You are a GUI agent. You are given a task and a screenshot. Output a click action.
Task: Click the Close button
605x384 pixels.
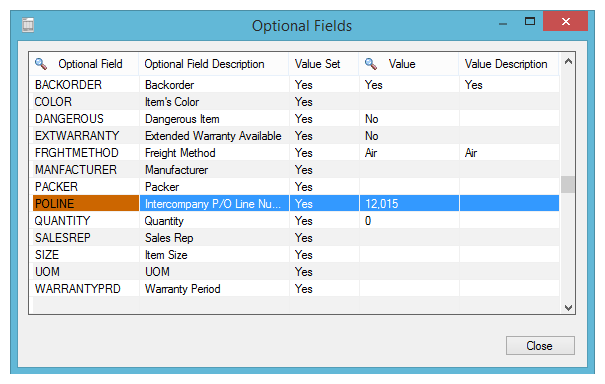pos(540,345)
